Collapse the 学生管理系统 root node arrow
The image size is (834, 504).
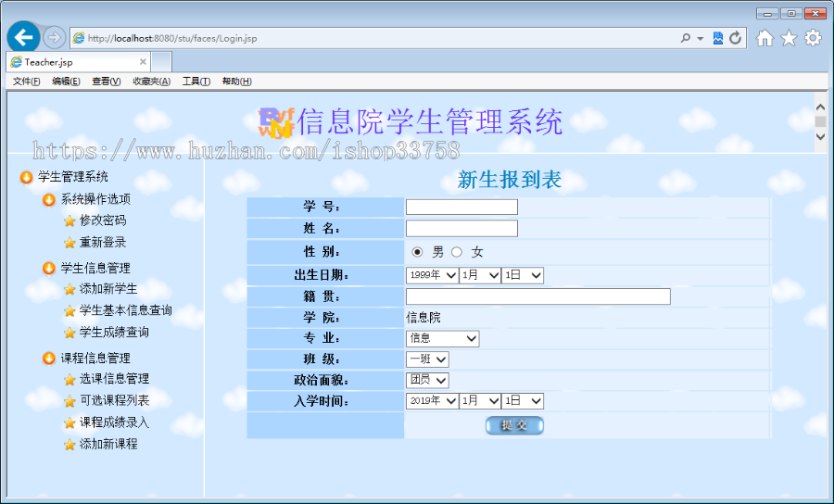point(26,177)
